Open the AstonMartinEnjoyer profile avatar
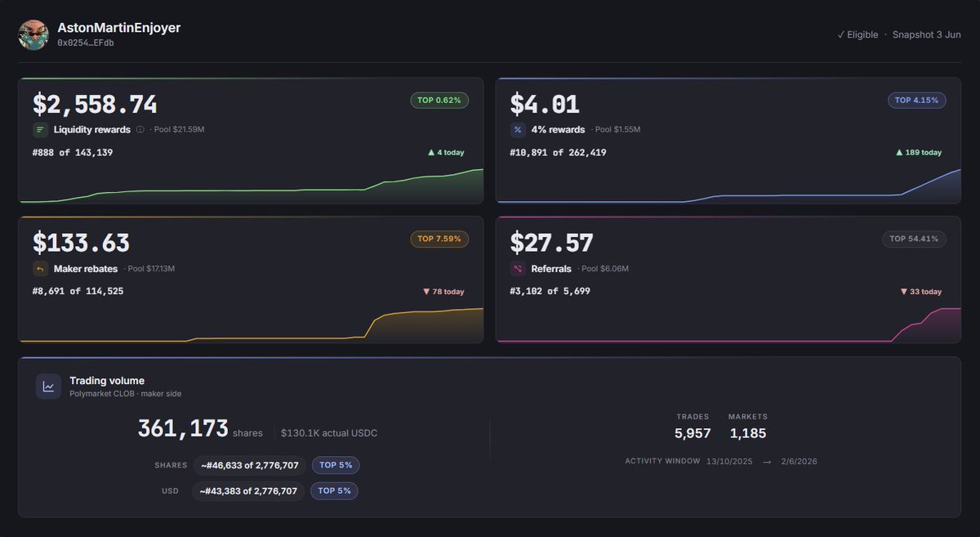Viewport: 980px width, 537px height. (33, 34)
